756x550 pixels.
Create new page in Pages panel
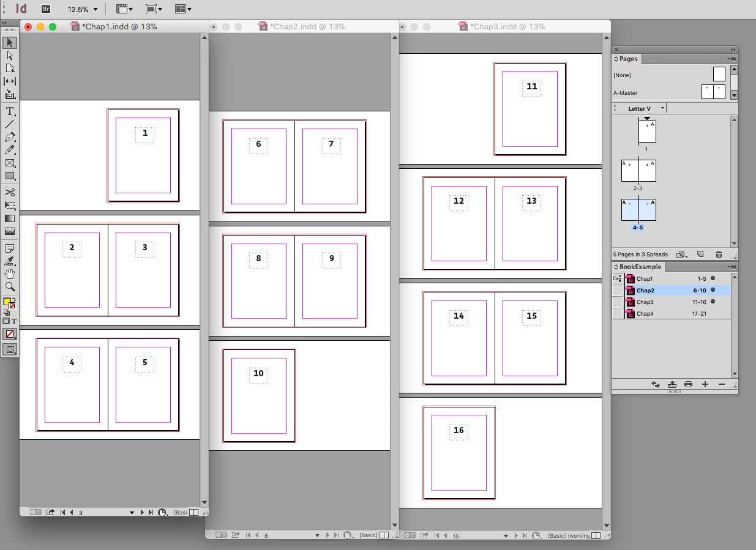[x=701, y=255]
